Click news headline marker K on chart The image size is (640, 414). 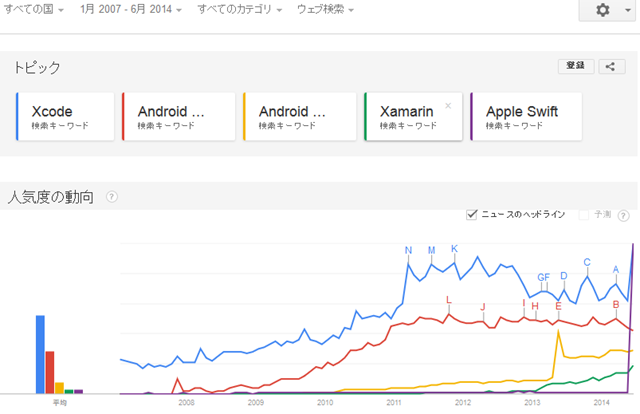point(454,249)
